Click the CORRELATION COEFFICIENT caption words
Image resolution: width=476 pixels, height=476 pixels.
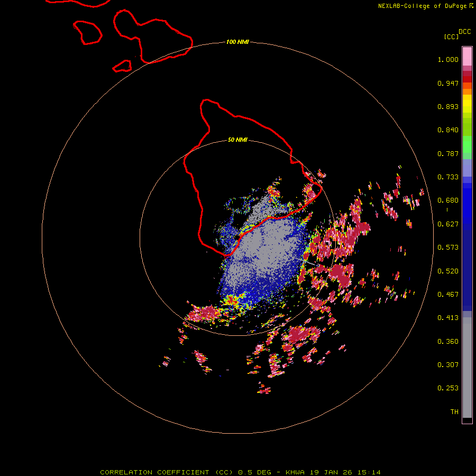(x=154, y=472)
